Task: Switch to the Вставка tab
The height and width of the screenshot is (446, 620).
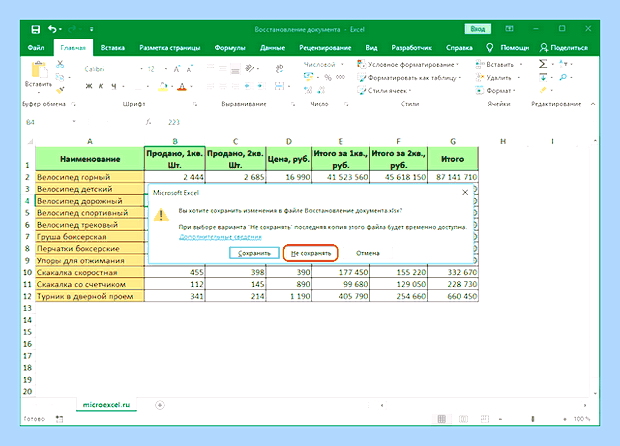Action: 113,47
